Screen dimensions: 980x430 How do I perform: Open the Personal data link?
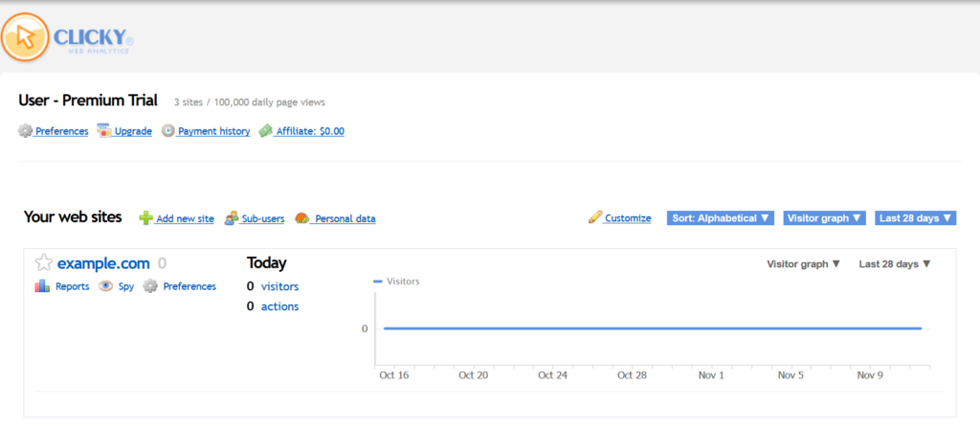(x=345, y=218)
